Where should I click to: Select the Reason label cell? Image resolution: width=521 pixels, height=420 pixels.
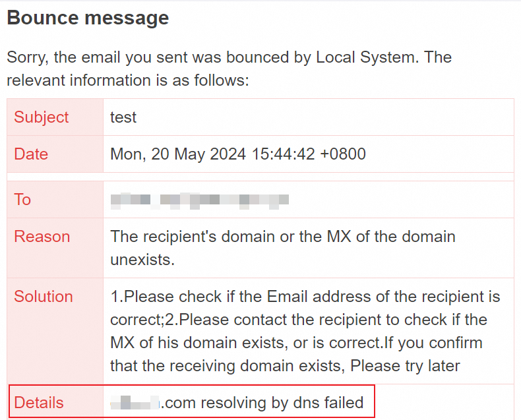55,248
